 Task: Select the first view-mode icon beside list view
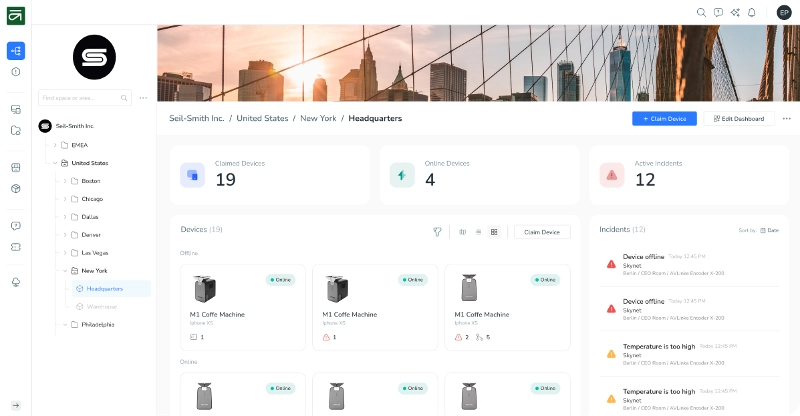tap(462, 232)
